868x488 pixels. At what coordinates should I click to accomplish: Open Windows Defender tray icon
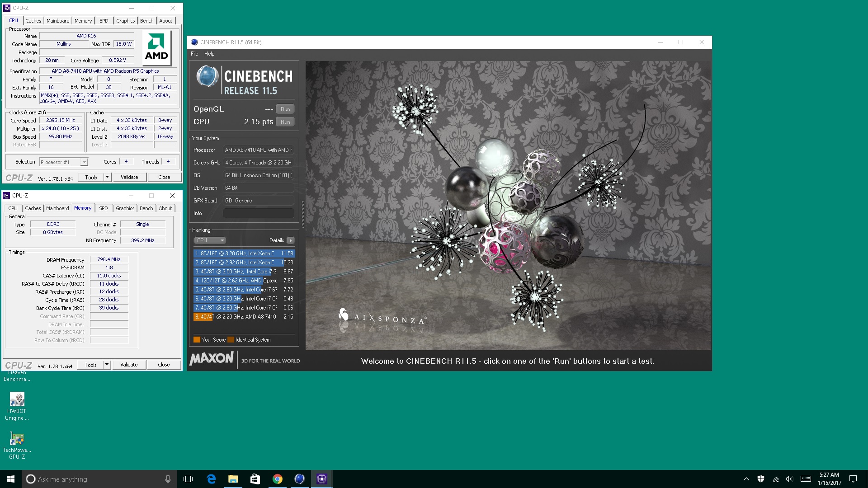pyautogui.click(x=761, y=479)
